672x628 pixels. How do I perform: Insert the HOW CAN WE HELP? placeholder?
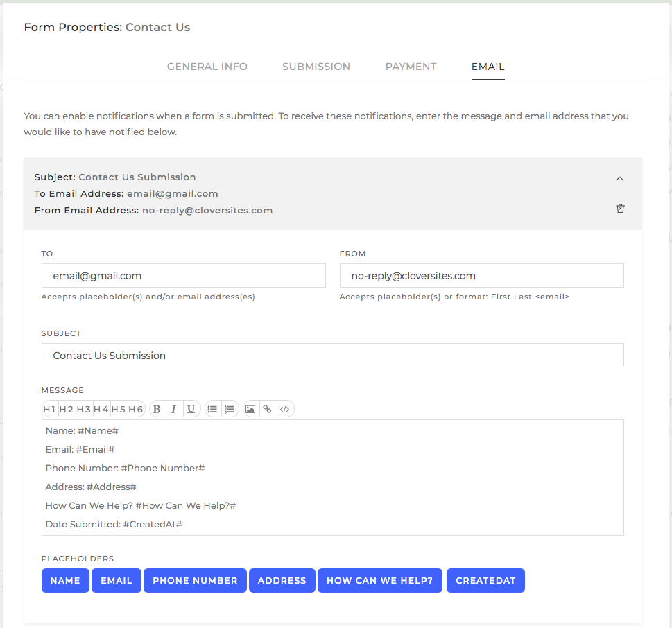tap(379, 580)
